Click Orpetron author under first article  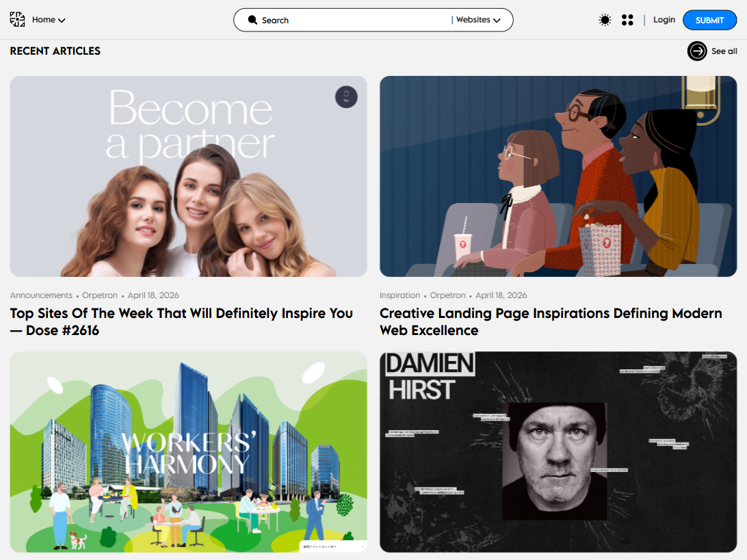[x=100, y=295]
